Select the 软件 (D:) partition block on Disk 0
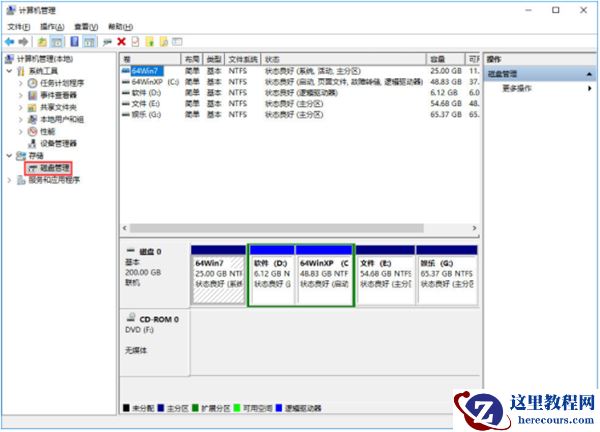This screenshot has height=432, width=600. 272,275
